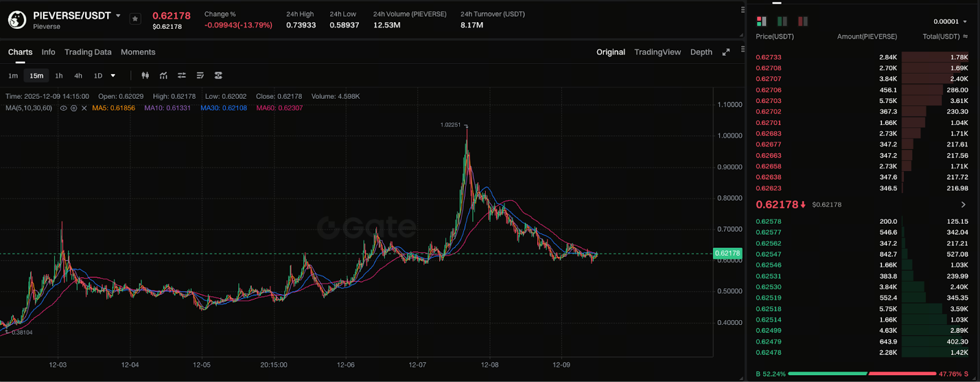The height and width of the screenshot is (382, 980).
Task: Select the 1h timeframe
Action: coord(59,76)
